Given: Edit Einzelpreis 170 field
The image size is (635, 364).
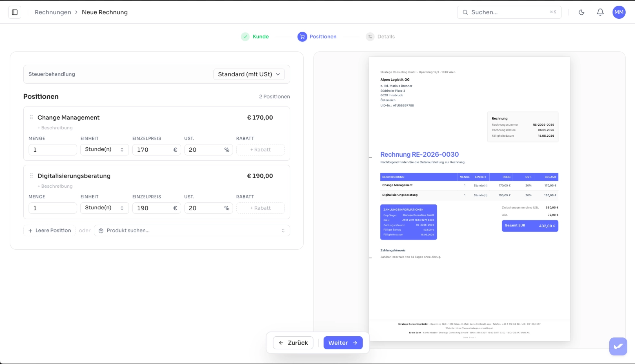Looking at the screenshot, I should 156,150.
